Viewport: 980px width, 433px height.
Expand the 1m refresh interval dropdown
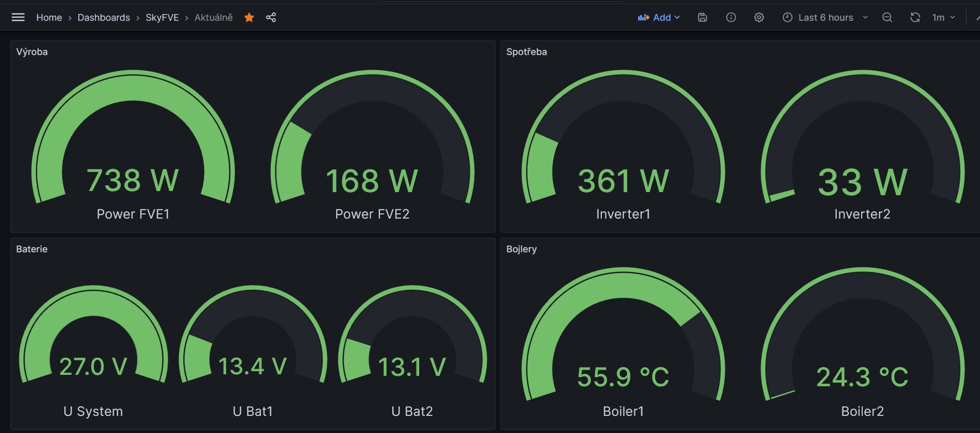click(944, 18)
